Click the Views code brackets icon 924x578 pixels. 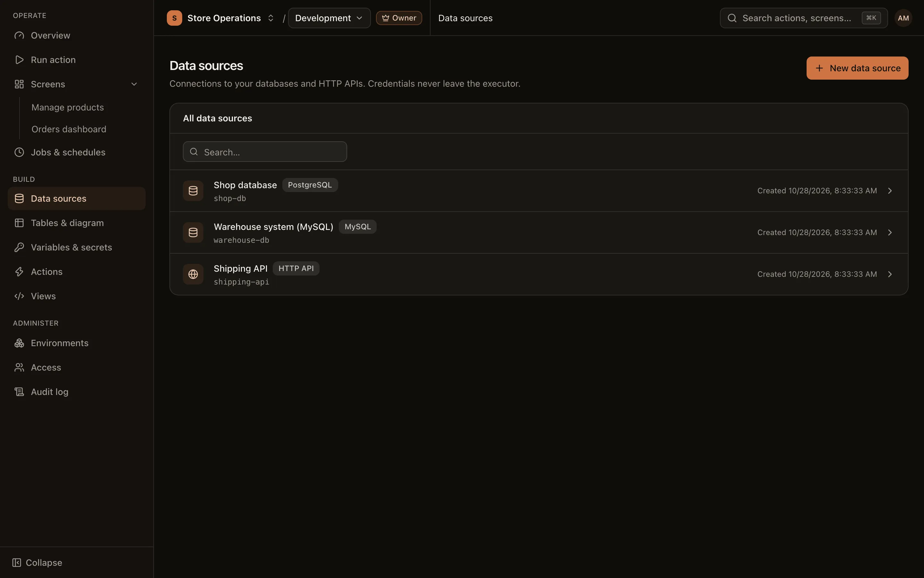[19, 296]
